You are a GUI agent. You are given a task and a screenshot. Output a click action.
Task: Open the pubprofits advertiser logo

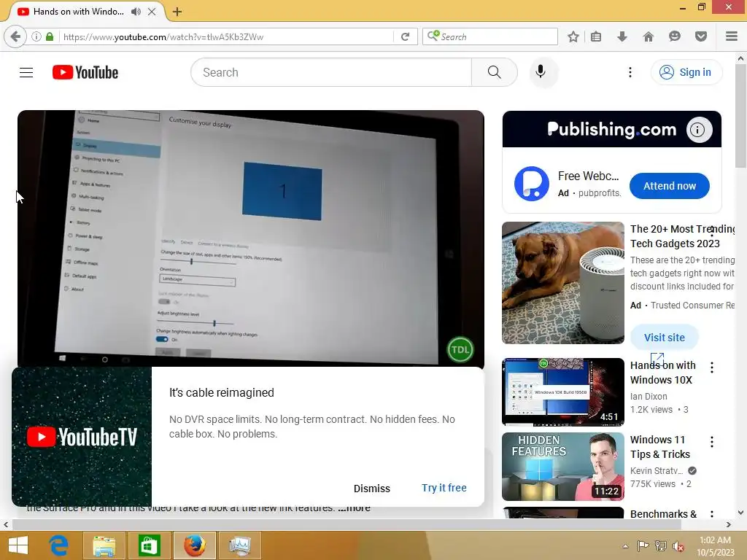[532, 183]
